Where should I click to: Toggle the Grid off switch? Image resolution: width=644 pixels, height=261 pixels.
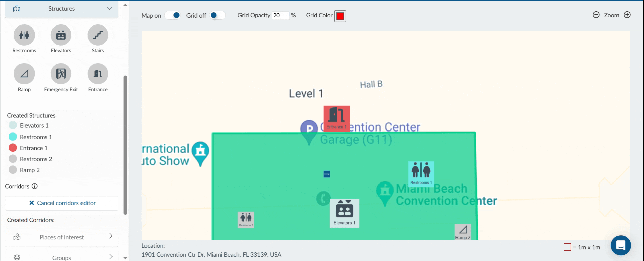pyautogui.click(x=217, y=15)
